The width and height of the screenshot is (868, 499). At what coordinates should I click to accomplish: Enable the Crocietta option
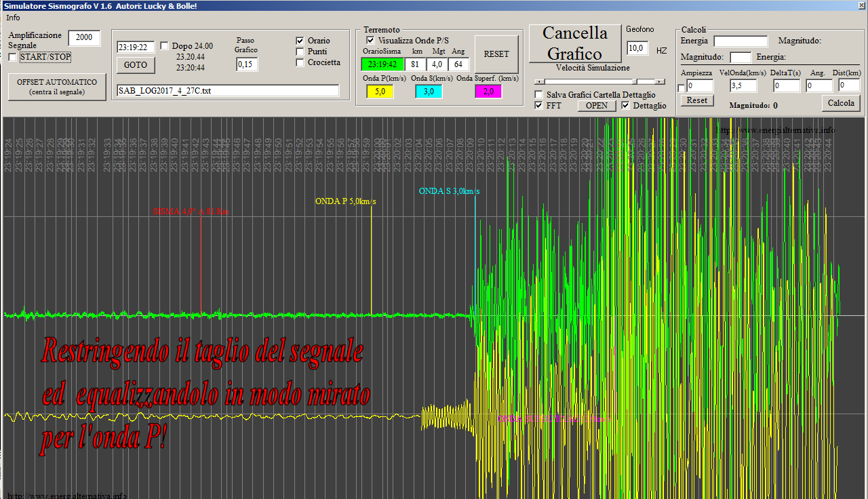[x=300, y=62]
